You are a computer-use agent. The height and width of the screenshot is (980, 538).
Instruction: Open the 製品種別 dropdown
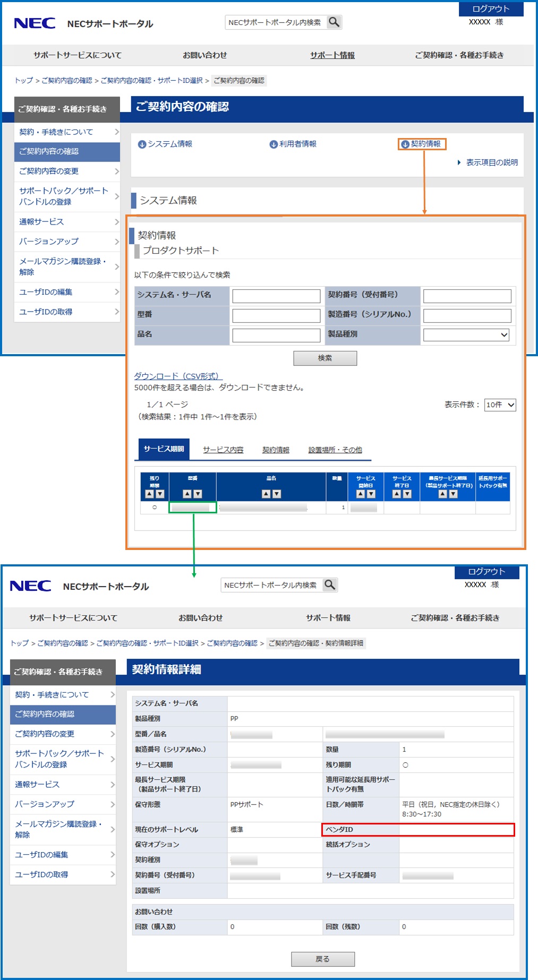[x=467, y=335]
